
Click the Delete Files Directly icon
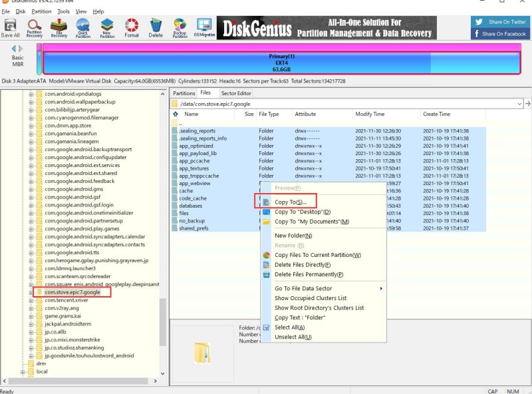267,265
